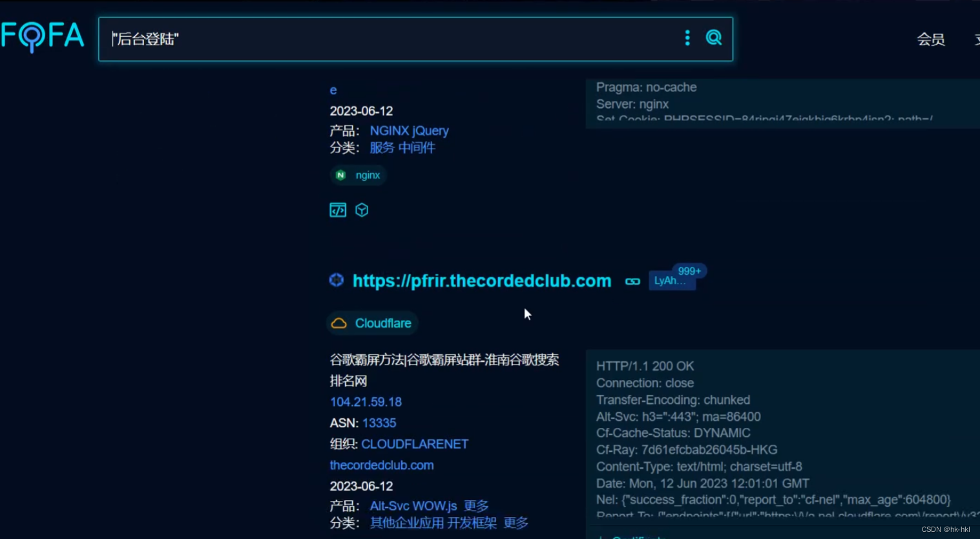Viewport: 980px width, 539px height.
Task: Click the 2023-06-12 date under CLOUDFLARENET
Action: 361,486
